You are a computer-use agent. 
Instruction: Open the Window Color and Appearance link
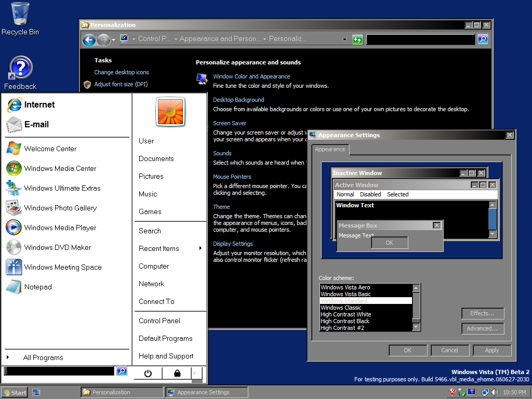pos(251,76)
